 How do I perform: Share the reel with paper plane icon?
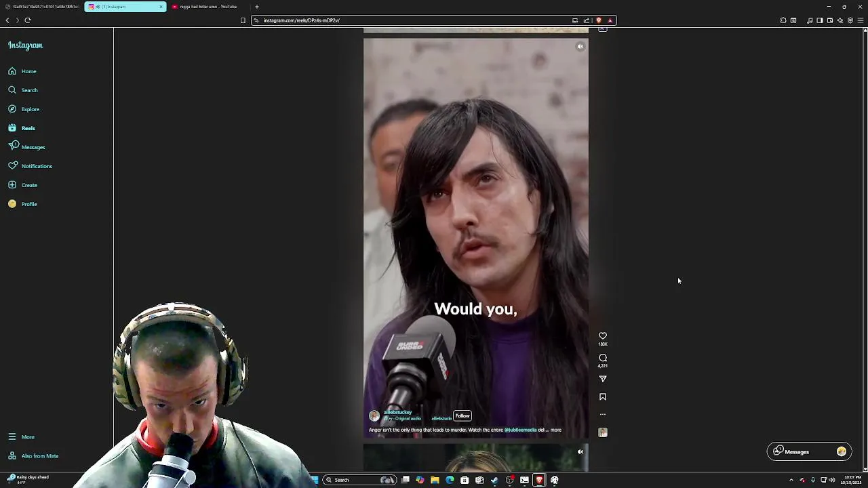[603, 379]
